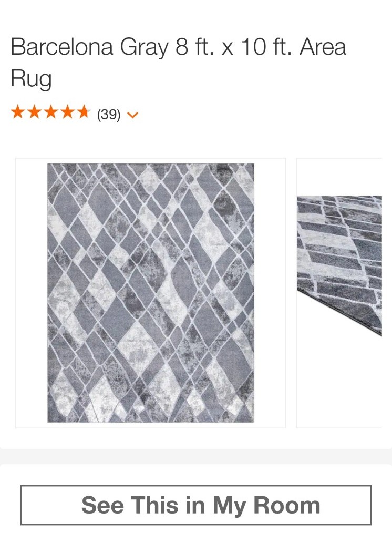The width and height of the screenshot is (392, 533).
Task: Expand the orange ratings chevron
Action: point(132,115)
